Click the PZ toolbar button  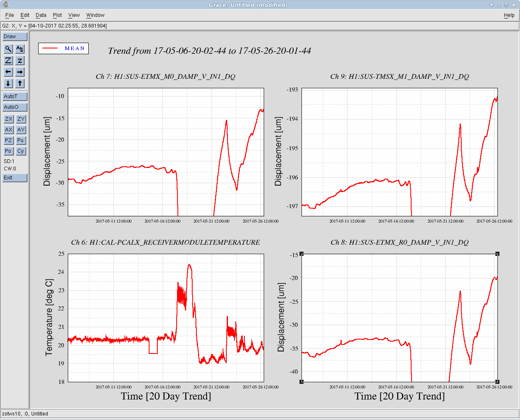coord(9,140)
